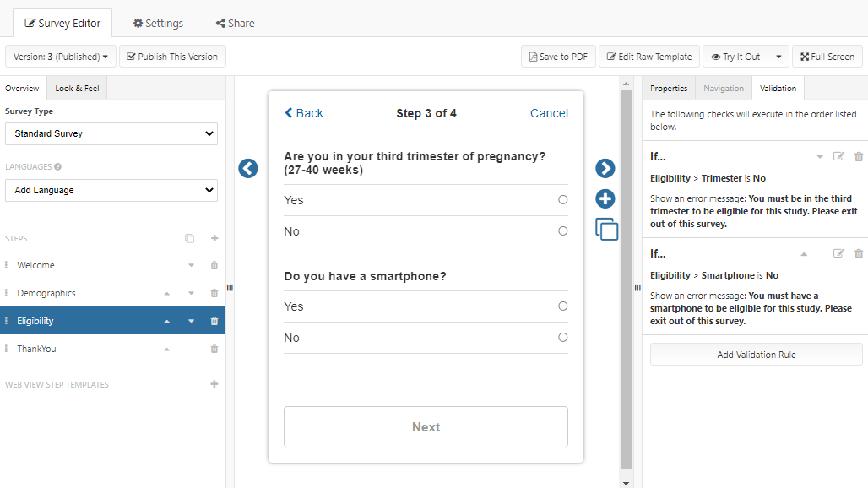Open the Survey Type dropdown
Image resolution: width=868 pixels, height=488 pixels.
(111, 133)
